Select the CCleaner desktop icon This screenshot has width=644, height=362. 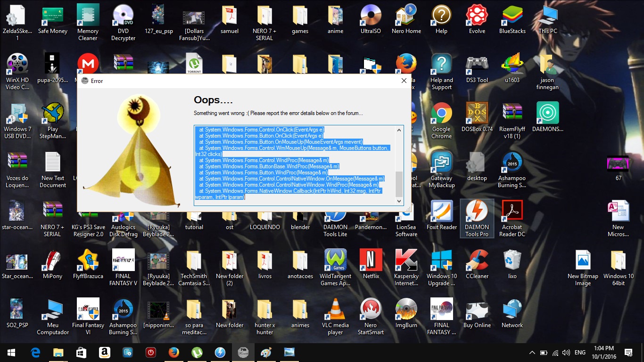click(x=477, y=264)
